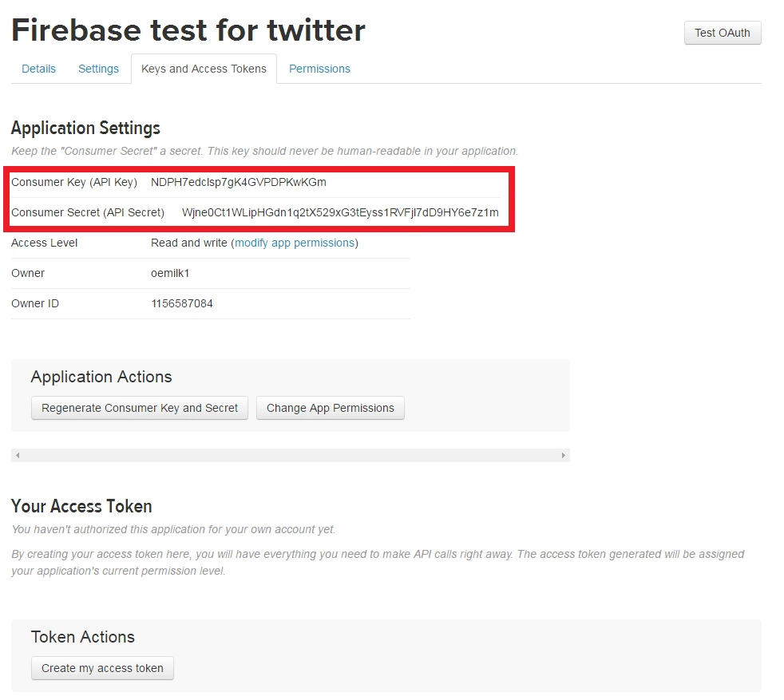Click the Your Access Token heading
The height and width of the screenshot is (700, 784).
tap(81, 506)
